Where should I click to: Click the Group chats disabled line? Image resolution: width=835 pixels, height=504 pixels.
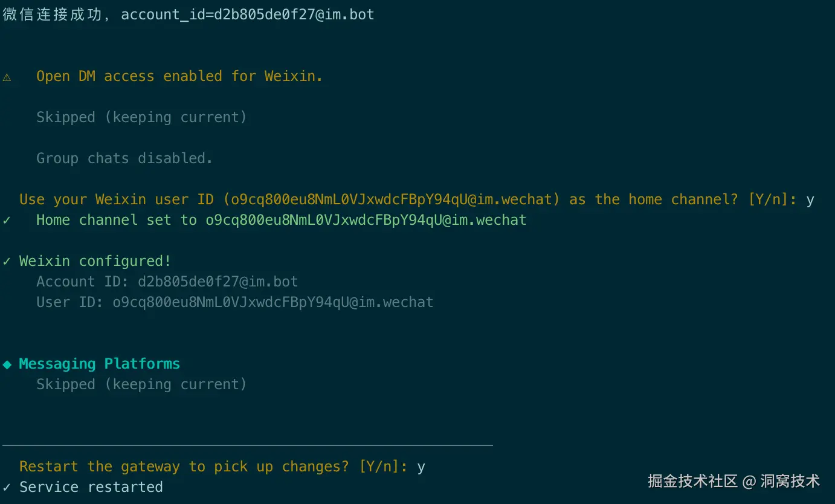pyautogui.click(x=124, y=158)
